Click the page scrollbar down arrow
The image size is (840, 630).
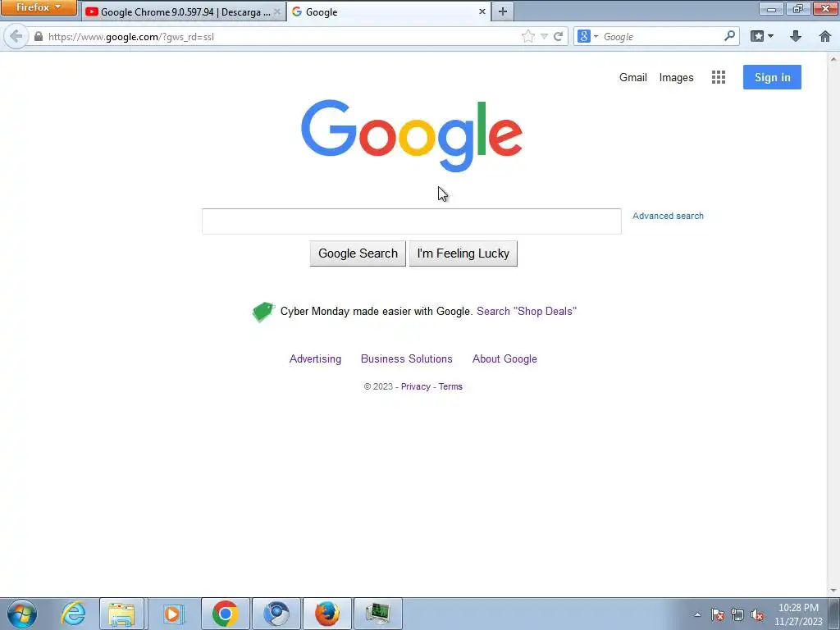pos(833,591)
